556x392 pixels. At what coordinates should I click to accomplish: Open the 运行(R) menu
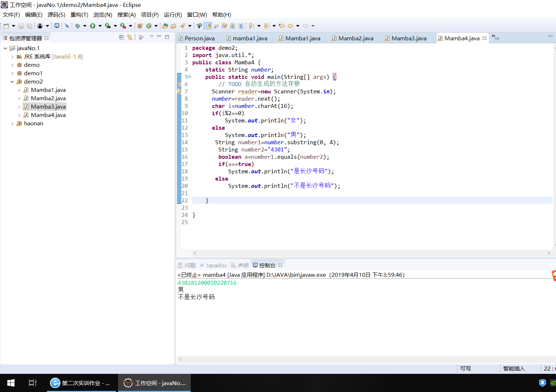point(173,15)
